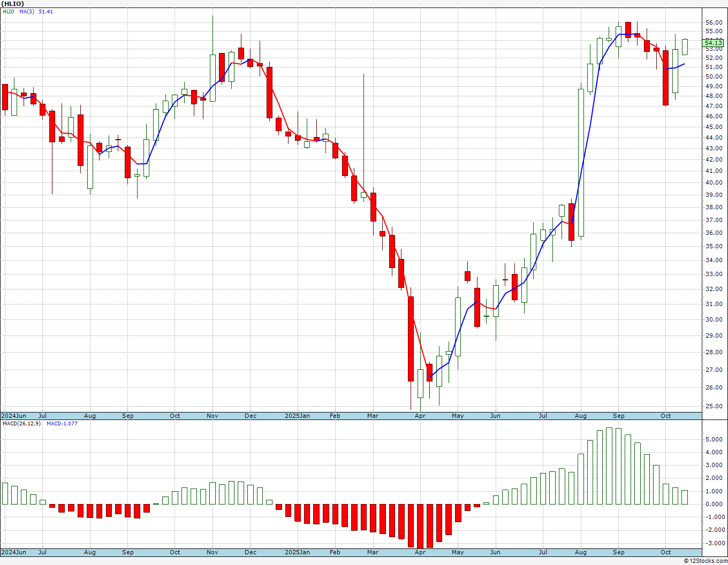Click the 3.000 MACD axis label
The height and width of the screenshot is (565, 728).
[714, 465]
